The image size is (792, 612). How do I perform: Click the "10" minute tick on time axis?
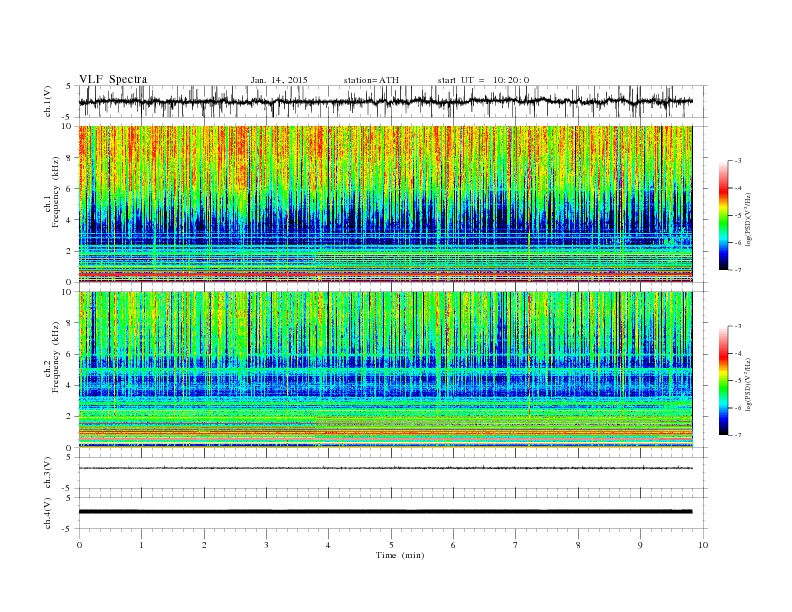tap(703, 545)
